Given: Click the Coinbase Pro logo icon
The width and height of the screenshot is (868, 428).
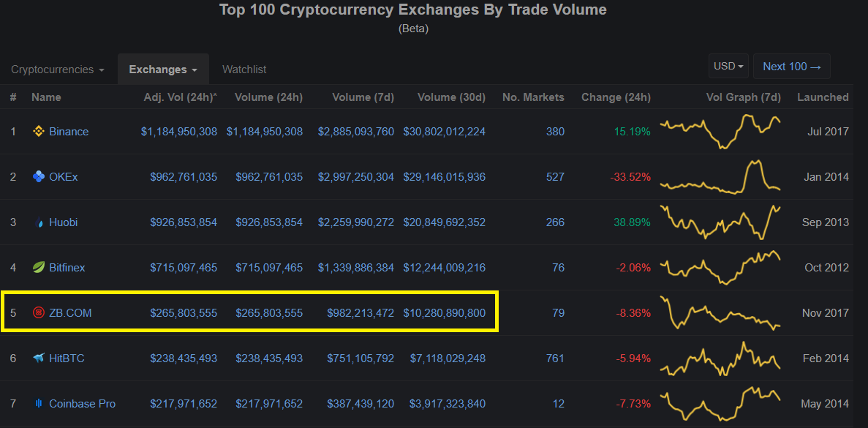Looking at the screenshot, I should click(38, 404).
